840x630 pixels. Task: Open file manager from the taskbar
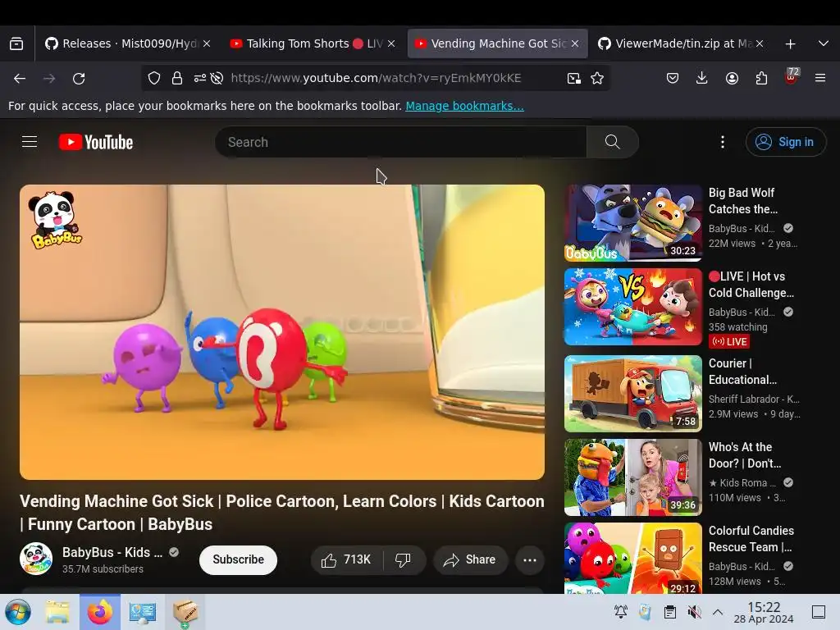(57, 612)
